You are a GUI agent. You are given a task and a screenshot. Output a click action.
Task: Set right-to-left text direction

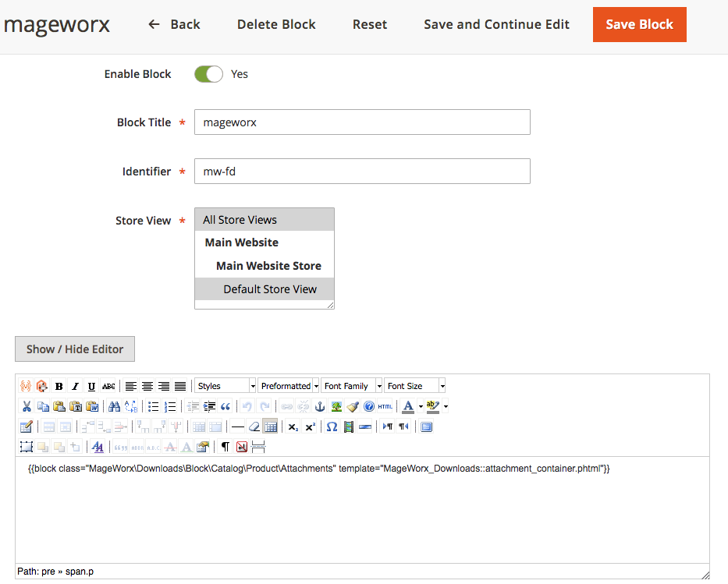coord(404,426)
